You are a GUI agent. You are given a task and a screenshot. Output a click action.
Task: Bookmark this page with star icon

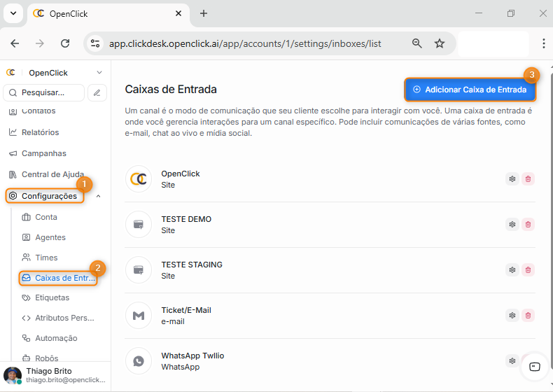point(440,43)
